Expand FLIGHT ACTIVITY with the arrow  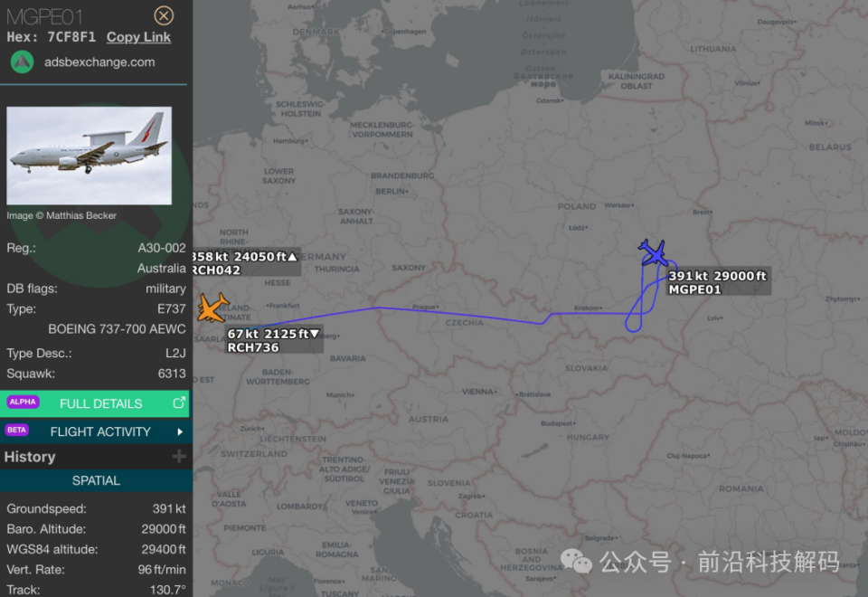tap(180, 431)
